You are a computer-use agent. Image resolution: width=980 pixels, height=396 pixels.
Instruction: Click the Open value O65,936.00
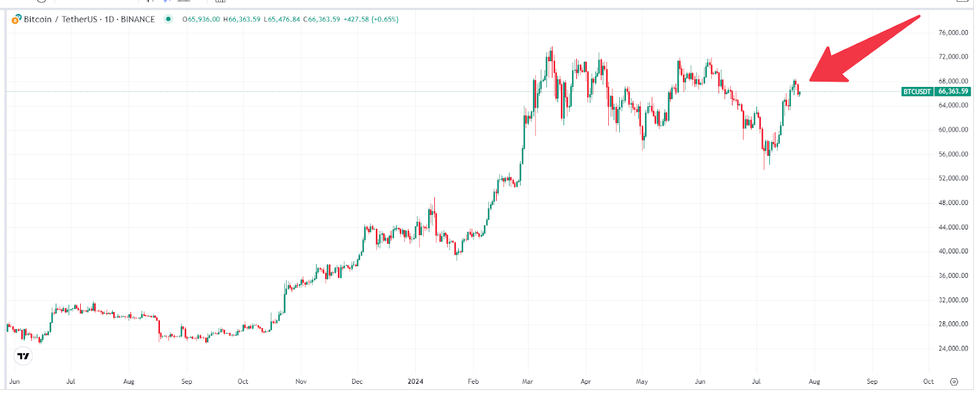click(x=201, y=20)
